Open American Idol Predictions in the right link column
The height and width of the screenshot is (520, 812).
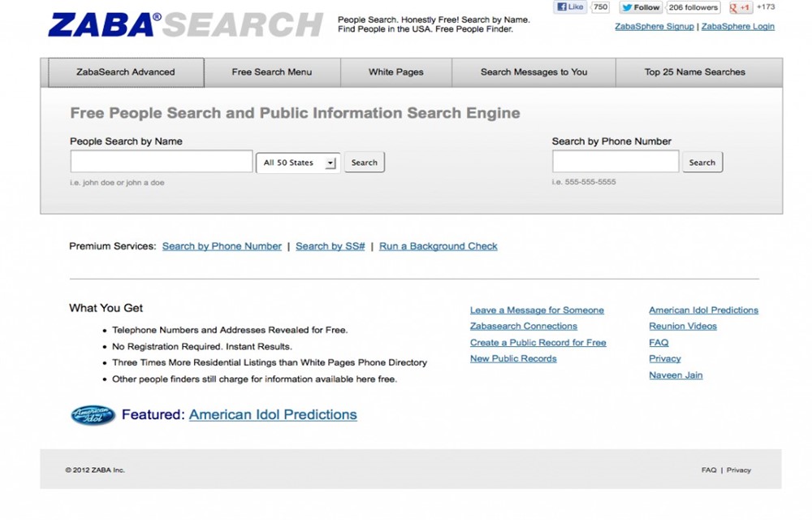pyautogui.click(x=704, y=310)
